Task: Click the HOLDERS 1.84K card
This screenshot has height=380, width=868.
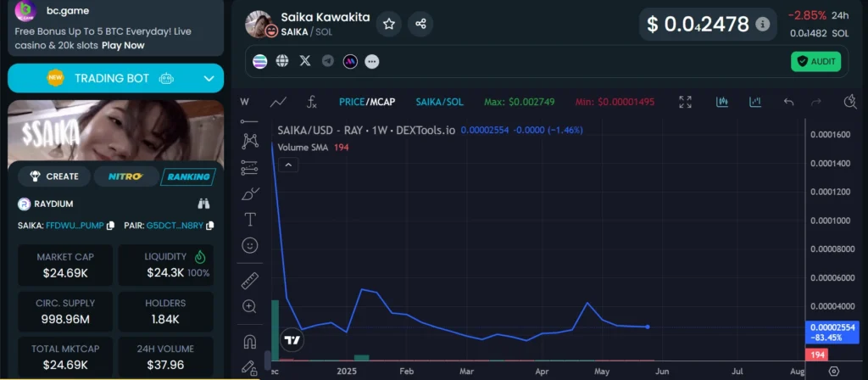Action: [x=165, y=312]
